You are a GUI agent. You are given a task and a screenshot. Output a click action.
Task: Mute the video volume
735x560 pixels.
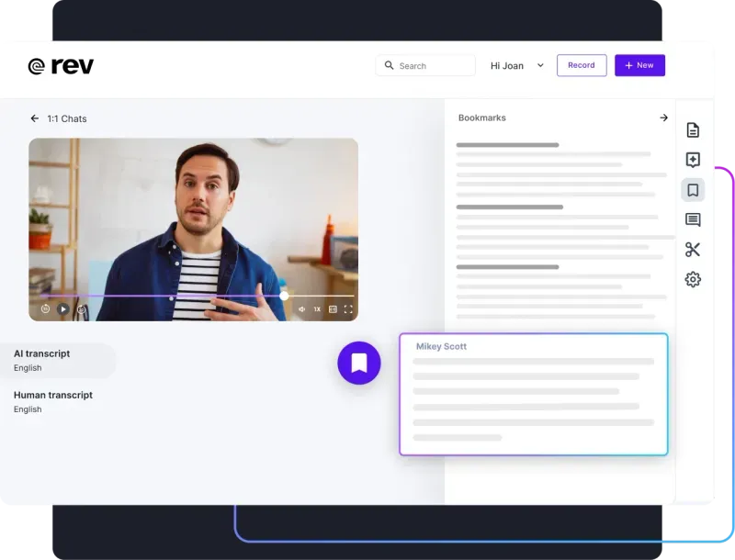pos(302,309)
